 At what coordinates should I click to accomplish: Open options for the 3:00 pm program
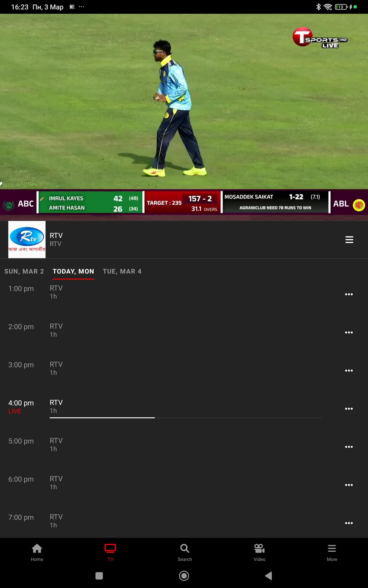(x=349, y=370)
